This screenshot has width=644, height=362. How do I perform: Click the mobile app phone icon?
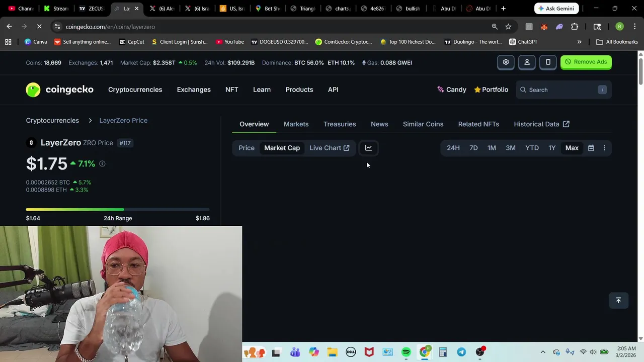point(548,62)
